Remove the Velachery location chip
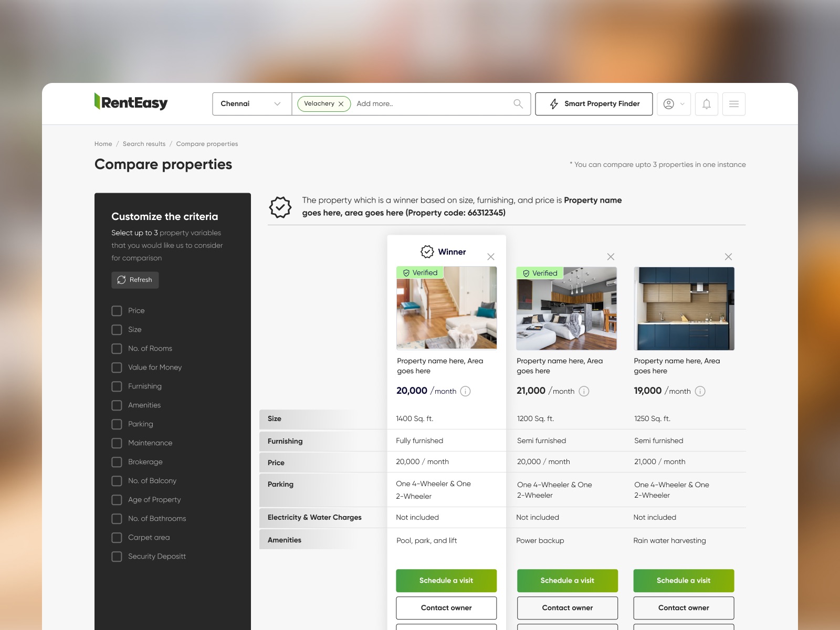Viewport: 840px width, 630px height. [x=341, y=104]
